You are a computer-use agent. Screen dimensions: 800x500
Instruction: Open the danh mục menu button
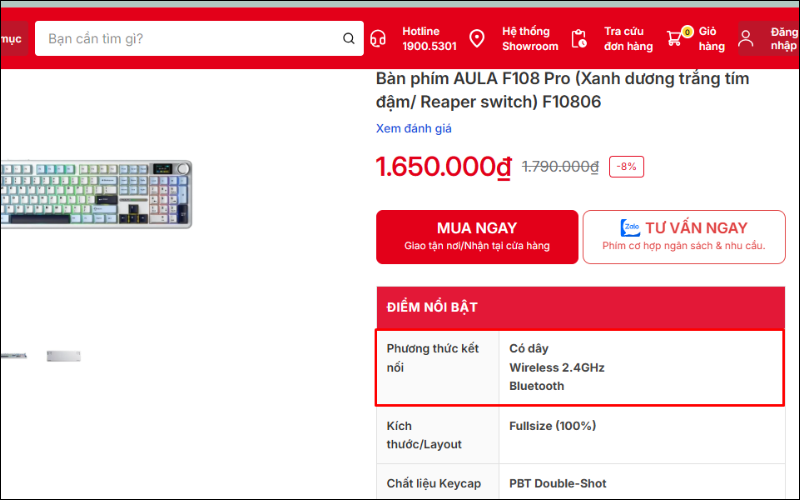click(12, 39)
